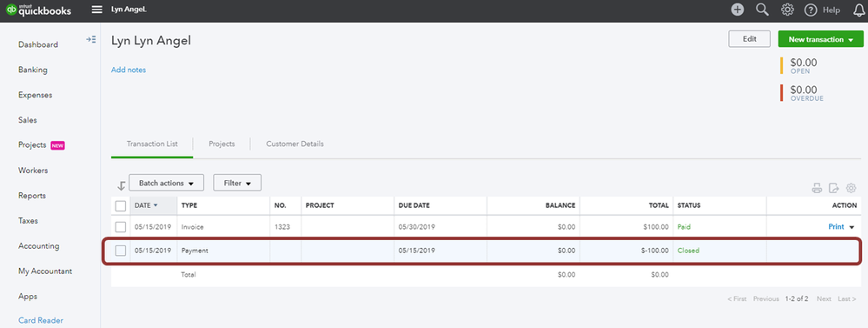Click the Invoice type cell
This screenshot has height=328, width=868.
tap(193, 227)
